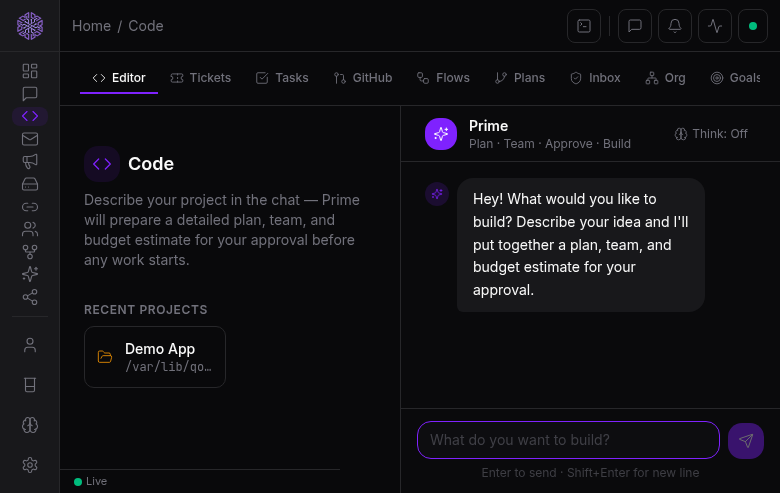Image resolution: width=780 pixels, height=493 pixels.
Task: Open the activity pulse button
Action: (715, 26)
